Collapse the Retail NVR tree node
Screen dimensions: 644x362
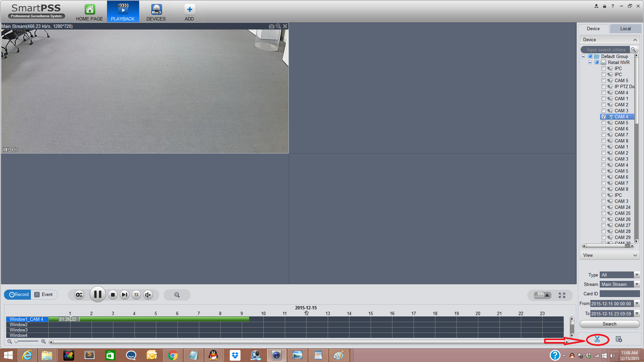[x=590, y=62]
